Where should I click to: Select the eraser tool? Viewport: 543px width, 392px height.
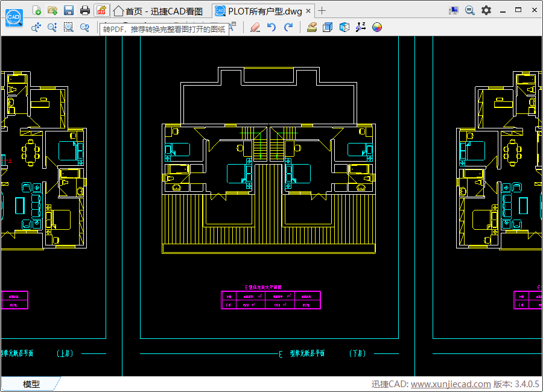255,27
